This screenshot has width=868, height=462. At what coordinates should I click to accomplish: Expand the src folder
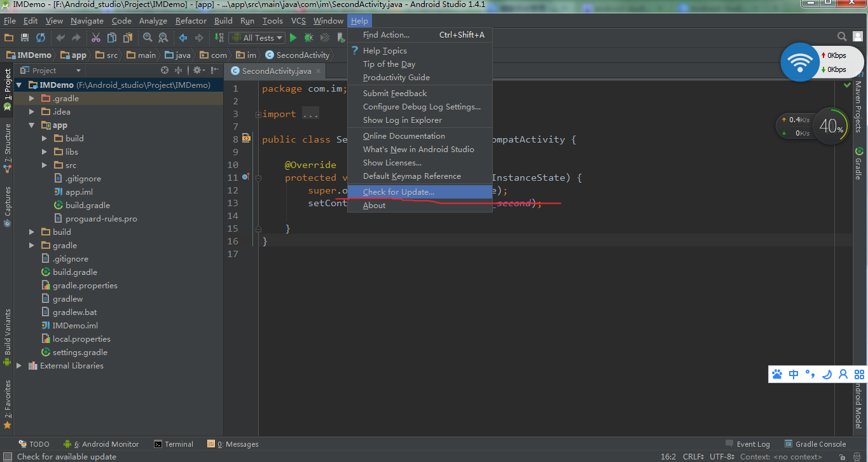pos(45,165)
